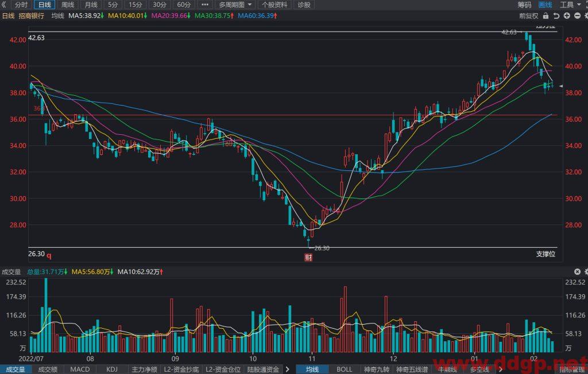
Task: Switch to the 周线 weekly tab
Action: click(68, 5)
